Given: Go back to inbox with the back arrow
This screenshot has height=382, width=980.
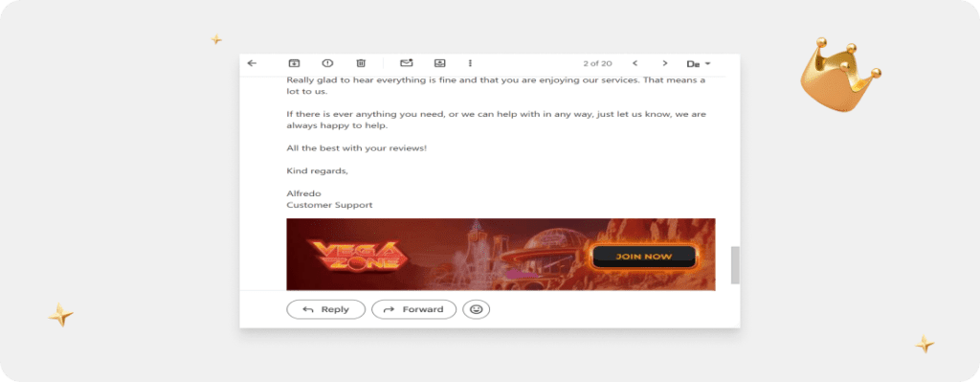Looking at the screenshot, I should [252, 63].
